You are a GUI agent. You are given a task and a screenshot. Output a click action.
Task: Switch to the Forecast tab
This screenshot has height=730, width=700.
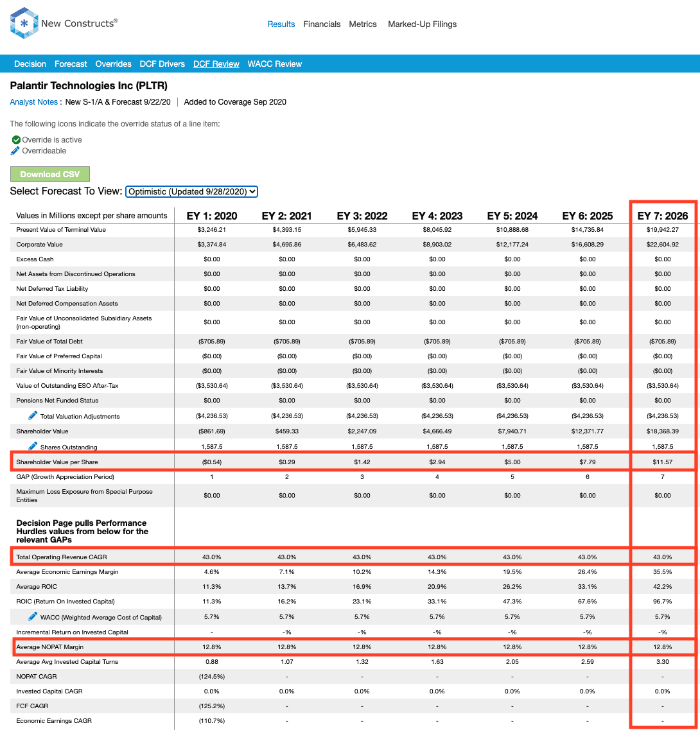point(71,64)
